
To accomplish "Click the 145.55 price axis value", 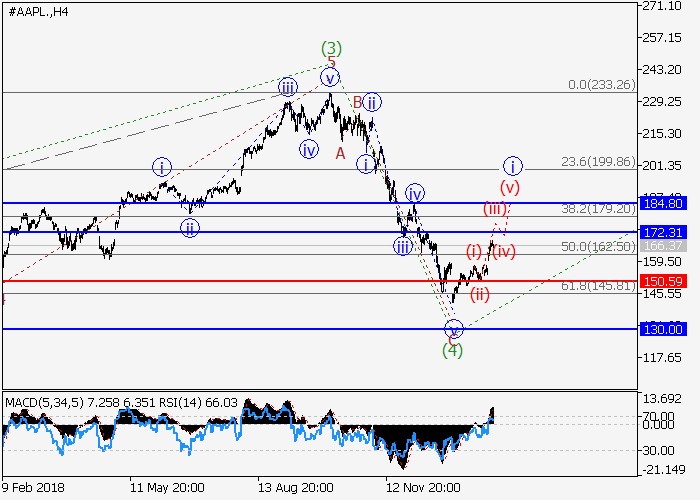I will [x=662, y=294].
